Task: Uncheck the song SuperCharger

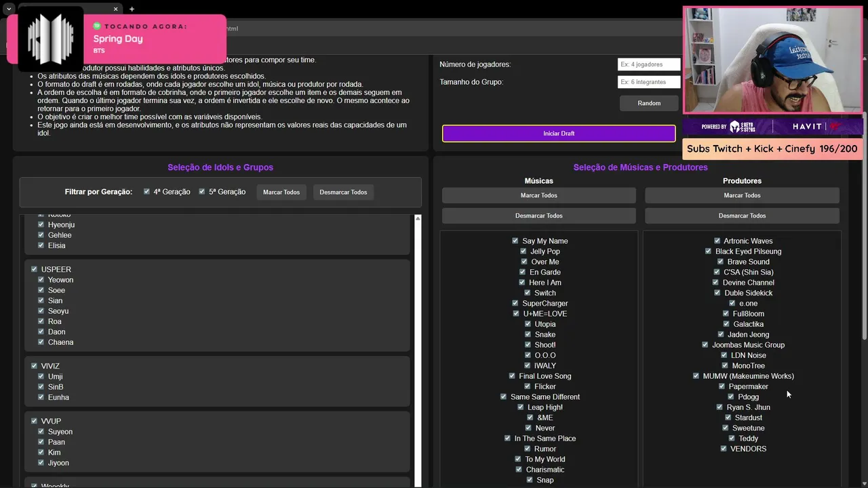Action: (515, 303)
